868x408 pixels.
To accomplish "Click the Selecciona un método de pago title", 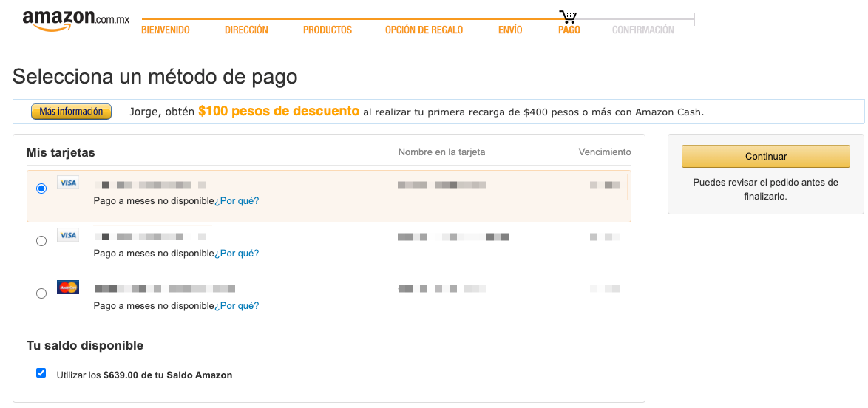I will click(155, 76).
